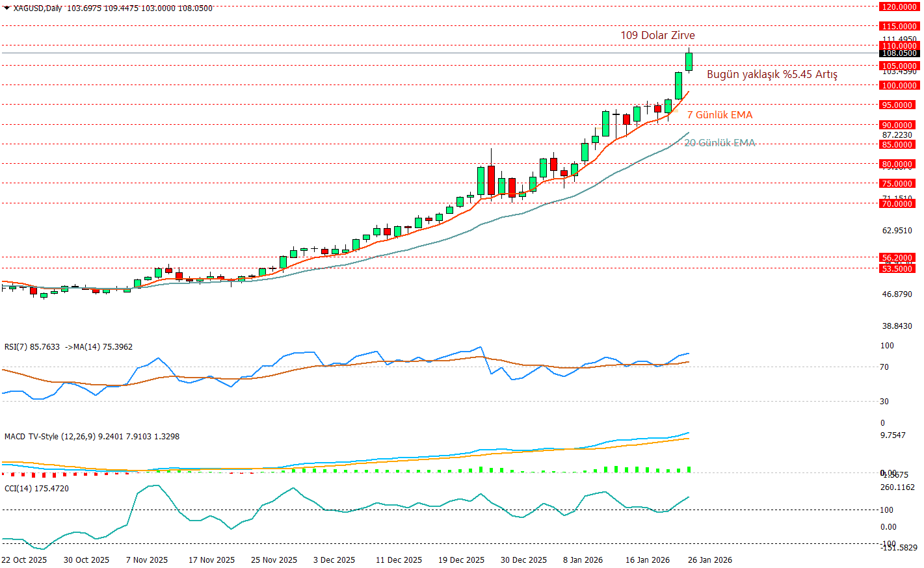Select the '109 Dolar Zirve' text annotation
This screenshot has width=924, height=568.
(657, 35)
